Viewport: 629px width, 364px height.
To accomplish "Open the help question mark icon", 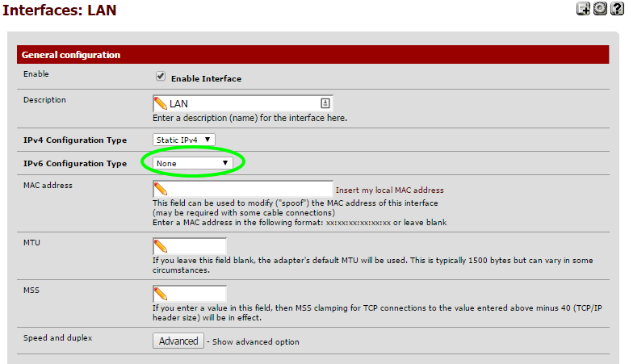I will pos(617,8).
